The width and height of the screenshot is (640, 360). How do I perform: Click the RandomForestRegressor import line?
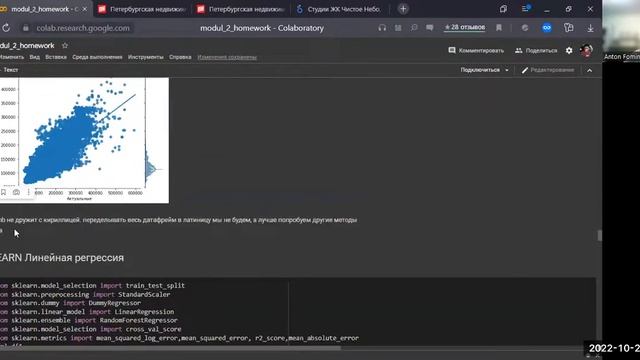pyautogui.click(x=89, y=320)
